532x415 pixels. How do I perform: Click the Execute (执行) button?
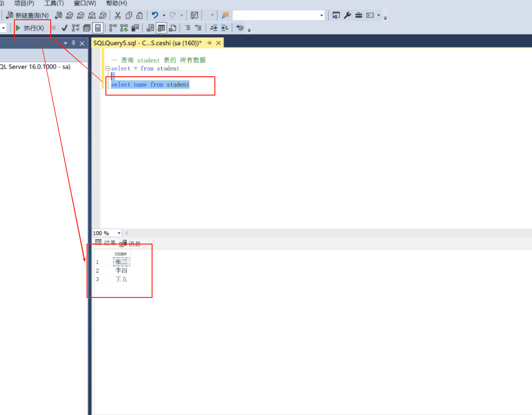[x=30, y=28]
